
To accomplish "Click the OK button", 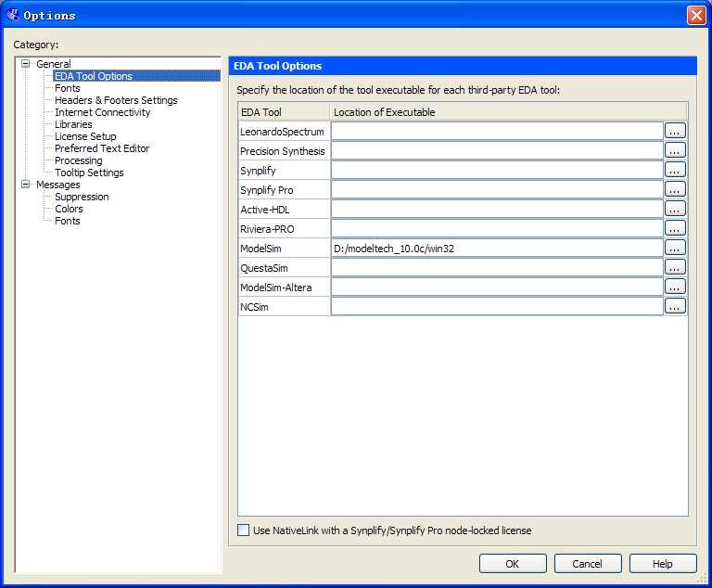I will click(513, 564).
